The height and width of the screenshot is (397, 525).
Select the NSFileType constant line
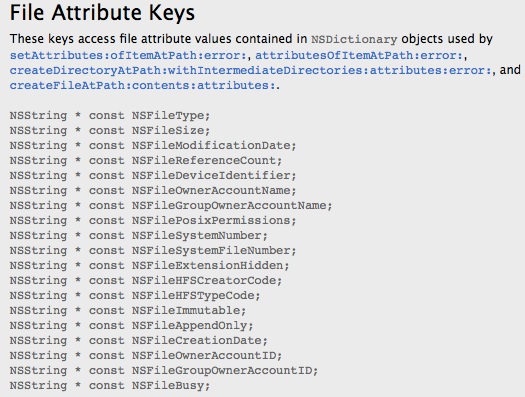110,116
